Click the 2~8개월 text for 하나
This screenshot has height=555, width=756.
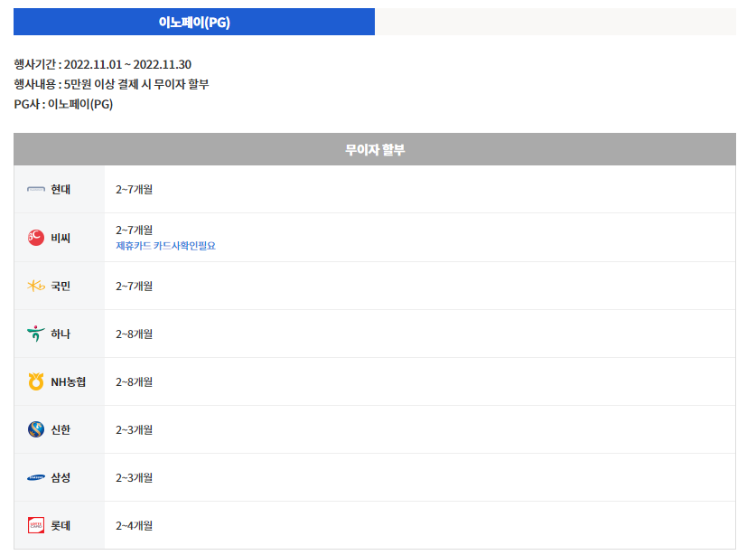(x=134, y=334)
